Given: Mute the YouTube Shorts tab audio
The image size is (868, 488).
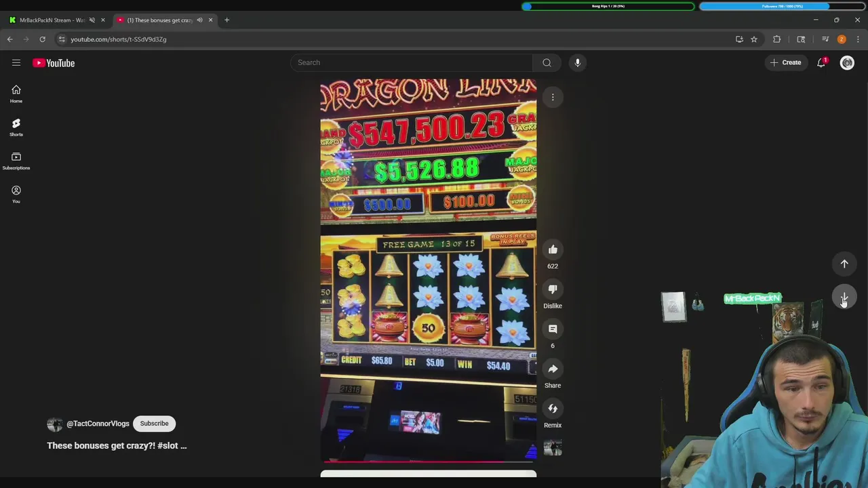Looking at the screenshot, I should 199,20.
